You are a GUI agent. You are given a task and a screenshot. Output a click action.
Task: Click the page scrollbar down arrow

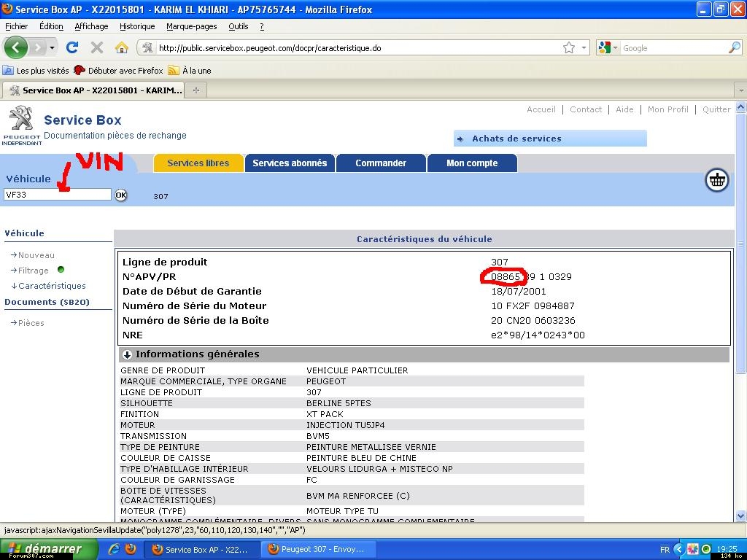pos(741,516)
